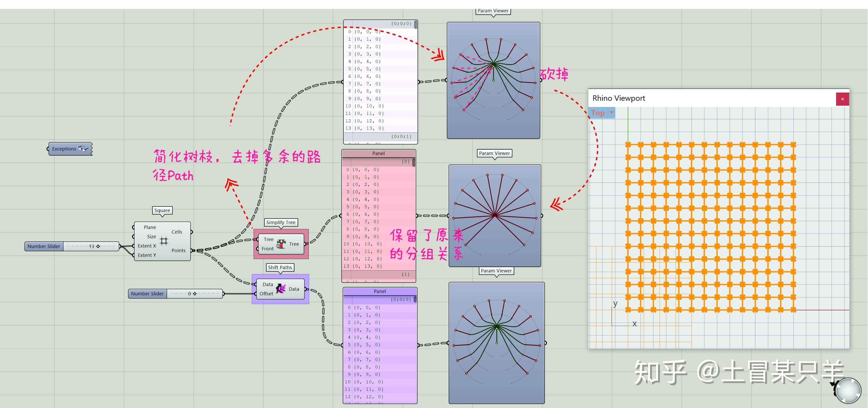Click the Top viewport label
This screenshot has width=868, height=408.
597,113
